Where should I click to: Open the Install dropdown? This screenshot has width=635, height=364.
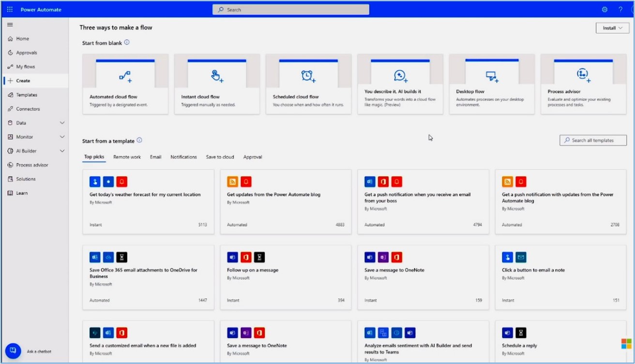pyautogui.click(x=612, y=28)
